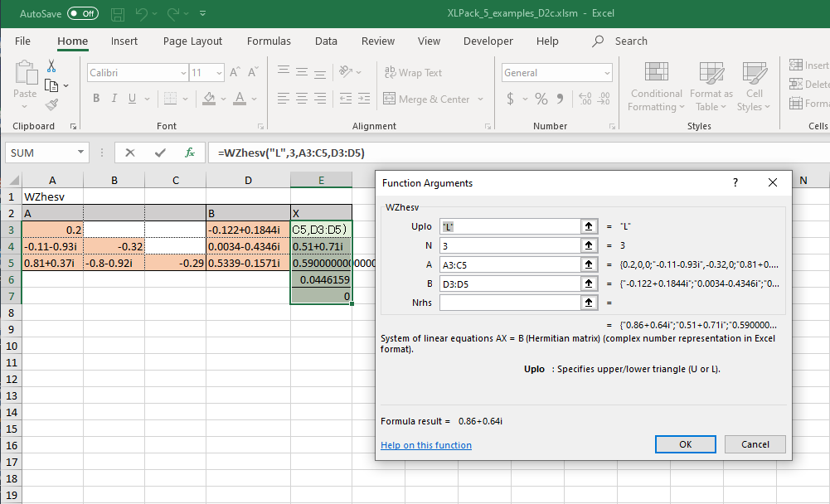Click the Top Align icon
Image resolution: width=830 pixels, height=504 pixels.
284,71
